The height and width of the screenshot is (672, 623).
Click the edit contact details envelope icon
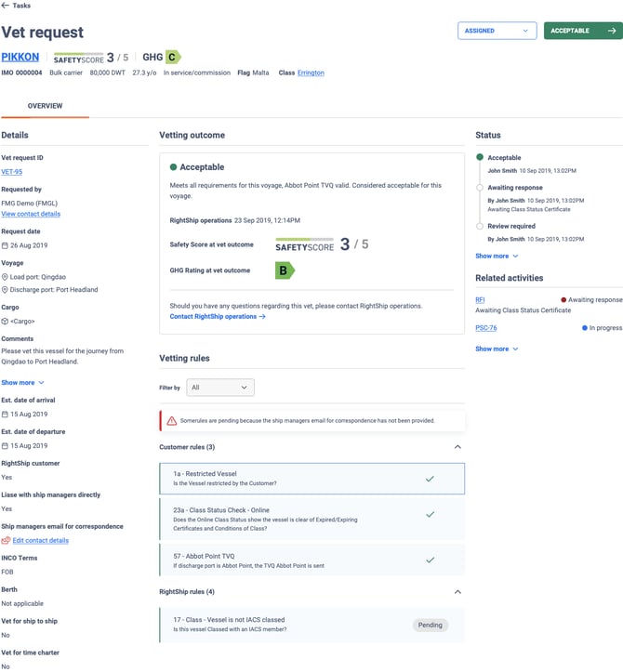[6, 540]
